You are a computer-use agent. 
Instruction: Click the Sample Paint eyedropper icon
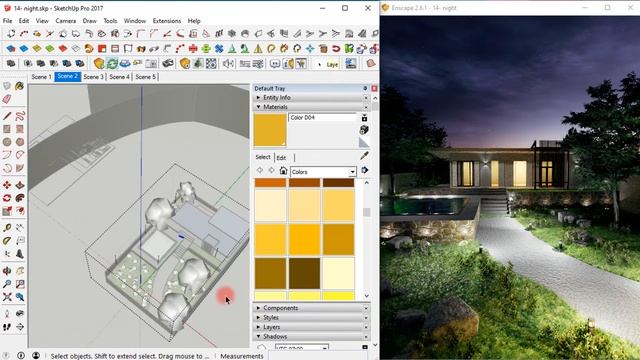tap(364, 156)
